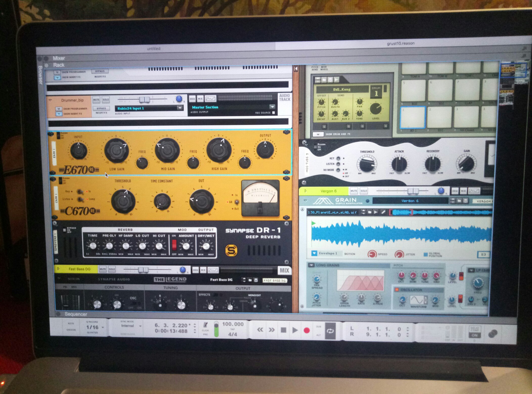Click the Stop button in the transport

tap(283, 330)
